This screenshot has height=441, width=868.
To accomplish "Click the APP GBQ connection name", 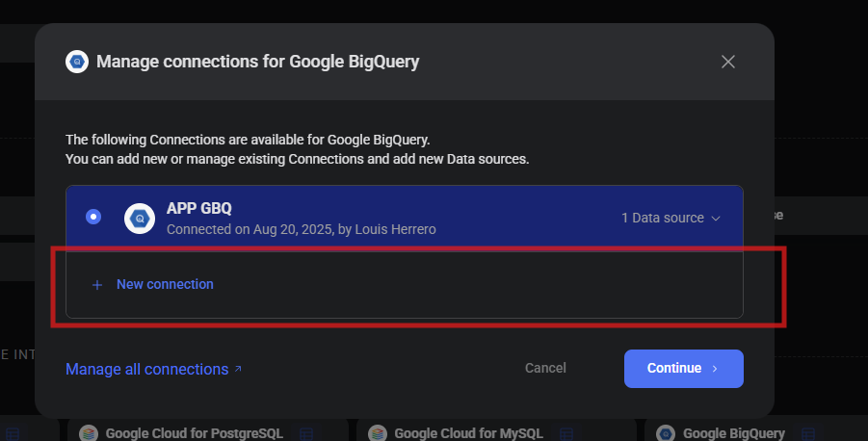I will point(199,209).
